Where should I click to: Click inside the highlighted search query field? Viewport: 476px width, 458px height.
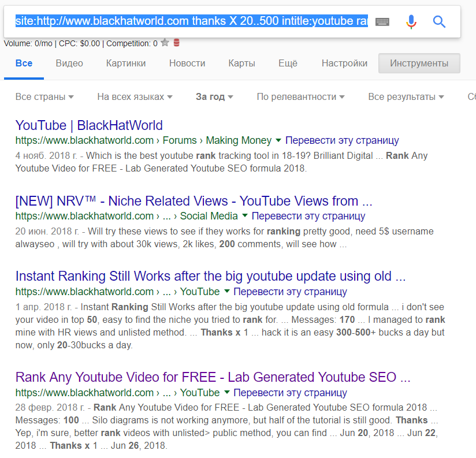coord(192,21)
